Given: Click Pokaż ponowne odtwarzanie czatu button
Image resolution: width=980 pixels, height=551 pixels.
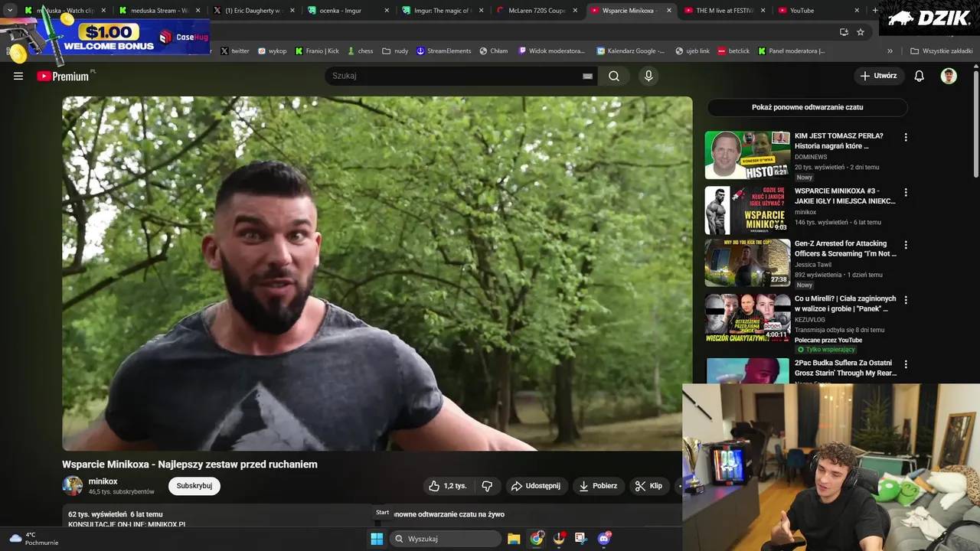Looking at the screenshot, I should pyautogui.click(x=807, y=107).
